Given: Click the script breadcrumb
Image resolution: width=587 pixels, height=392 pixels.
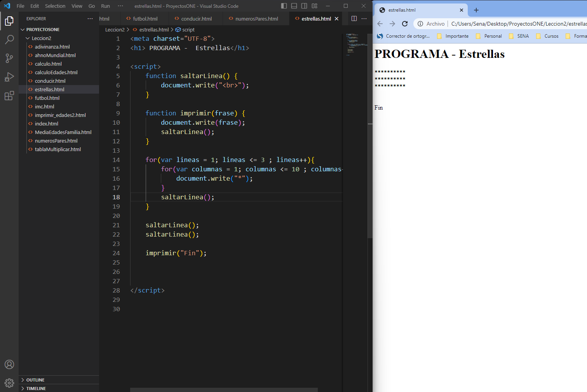Looking at the screenshot, I should (185, 30).
